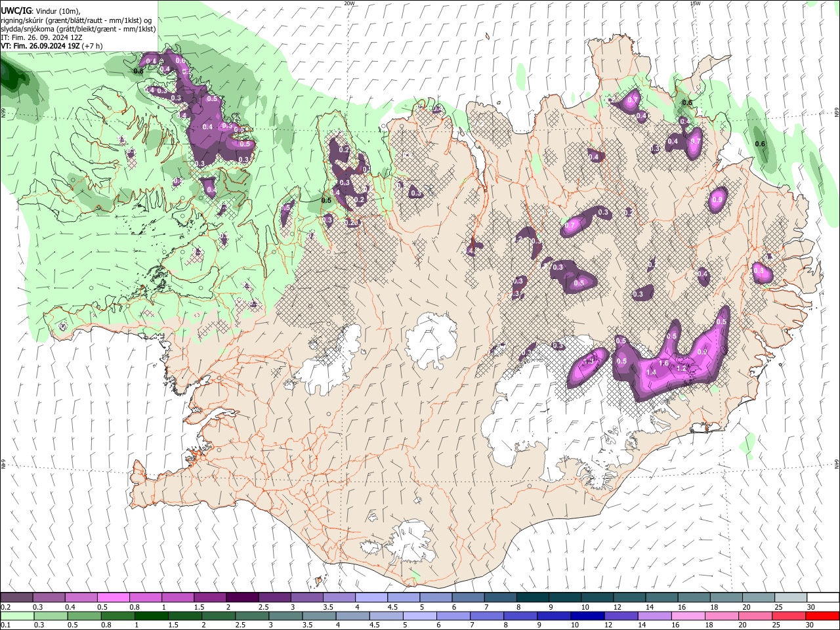Pick the darkest purple swatch at 2, top legend row
Screen dimensions: 840x630
[241, 597]
